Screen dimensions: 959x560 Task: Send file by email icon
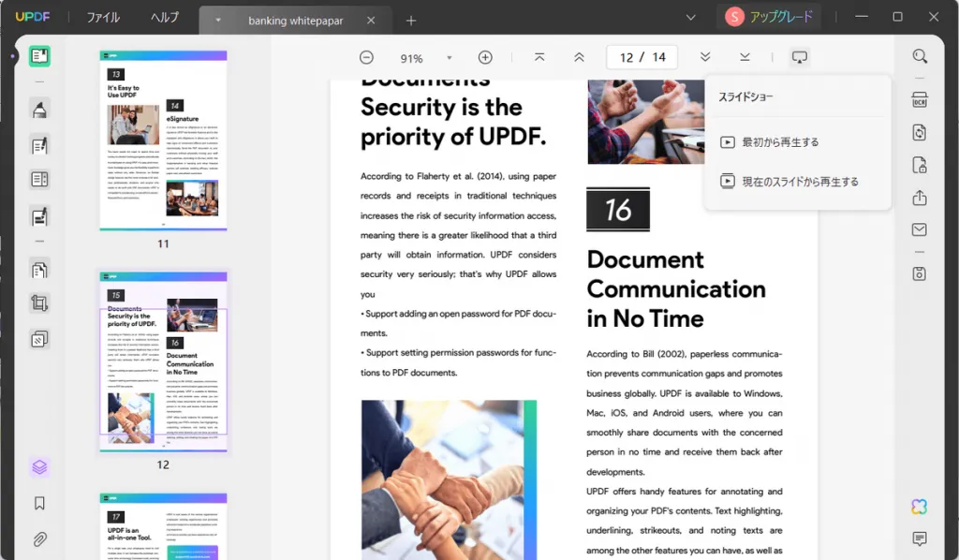coord(920,229)
